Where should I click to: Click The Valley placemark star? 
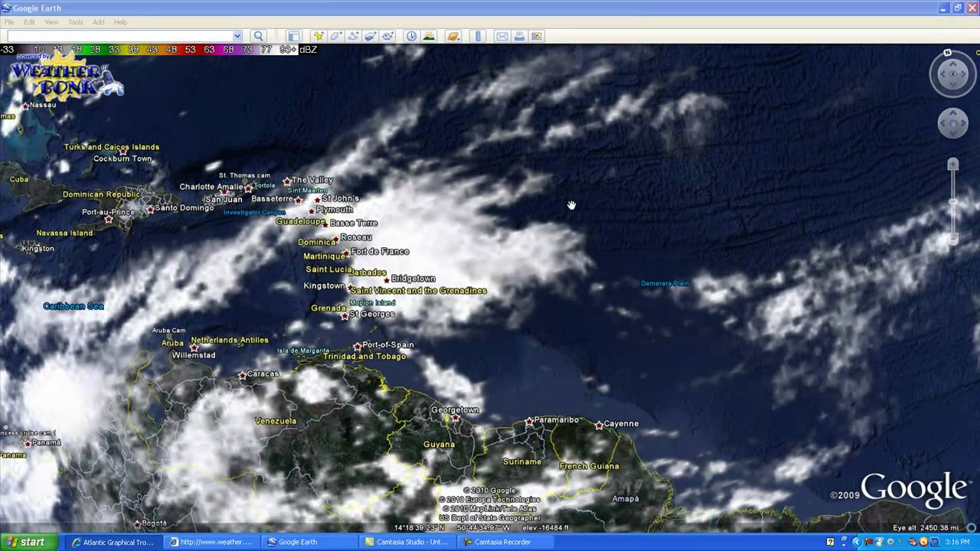[x=287, y=181]
